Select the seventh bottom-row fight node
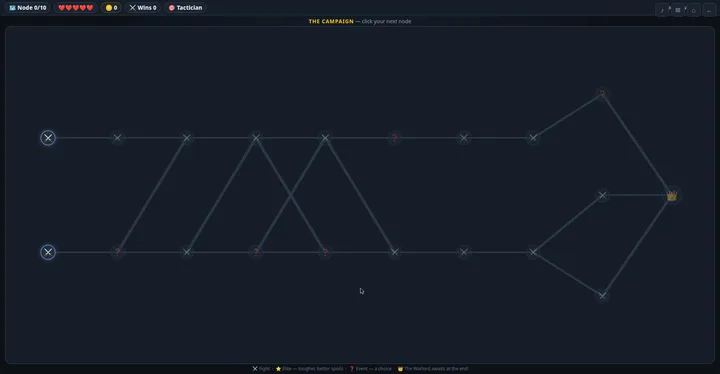Image resolution: width=720 pixels, height=374 pixels. pyautogui.click(x=464, y=252)
